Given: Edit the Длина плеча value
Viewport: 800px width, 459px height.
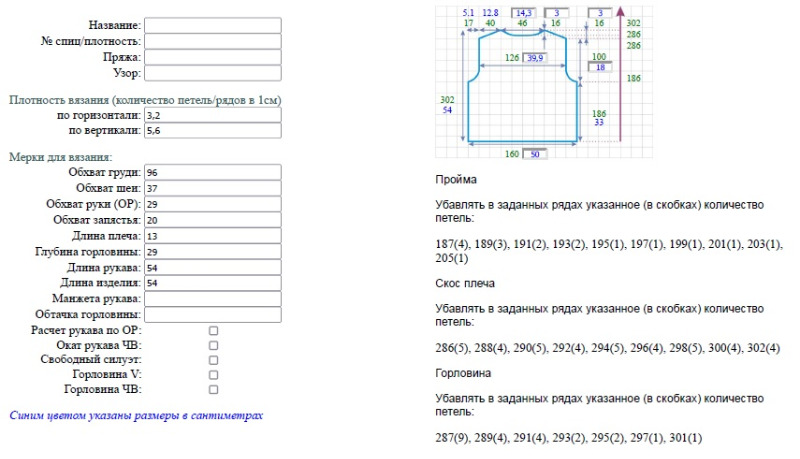Looking at the screenshot, I should (213, 236).
